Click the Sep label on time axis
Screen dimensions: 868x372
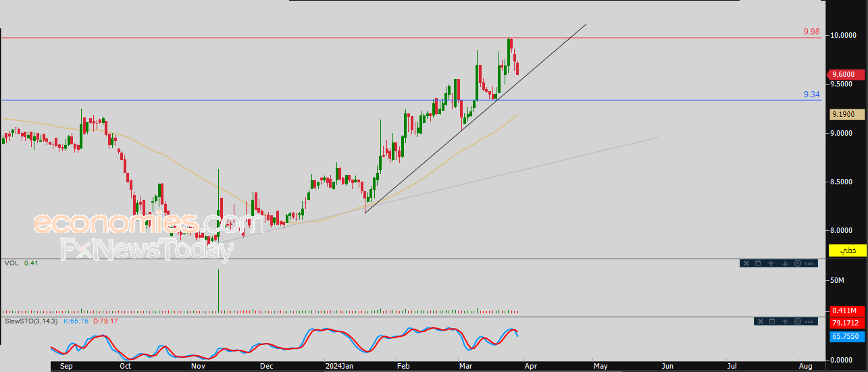tap(66, 366)
